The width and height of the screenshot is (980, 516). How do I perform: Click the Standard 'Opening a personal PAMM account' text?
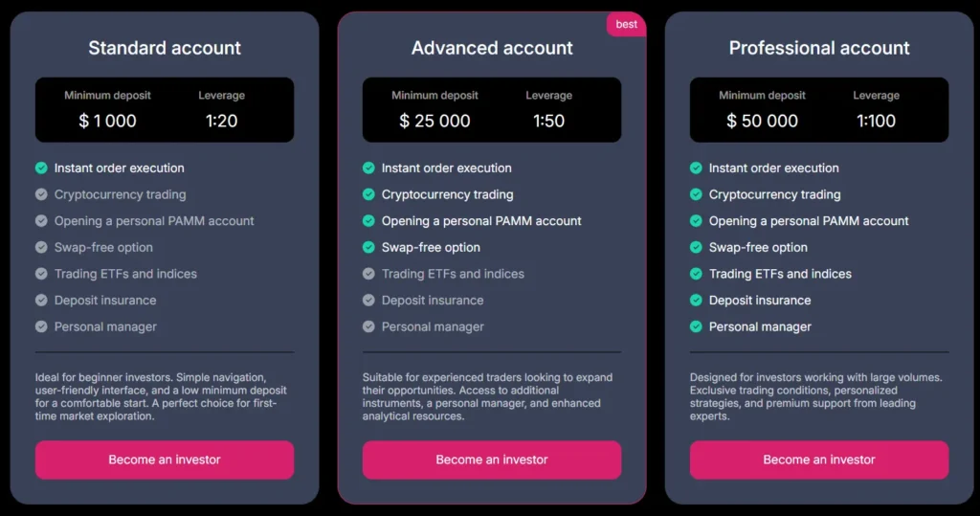pos(154,221)
